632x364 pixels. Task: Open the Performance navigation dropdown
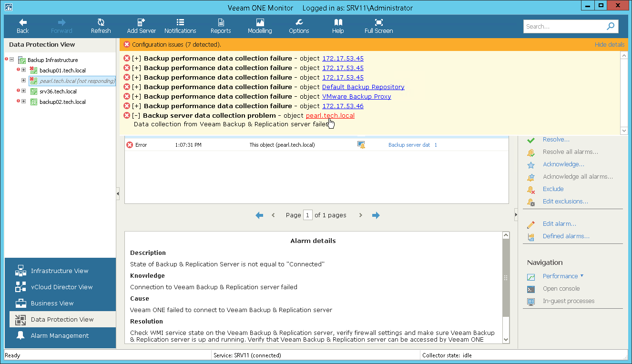563,276
